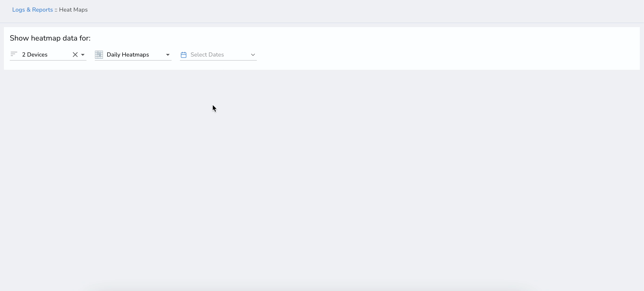Click the Select Dates field
644x291 pixels.
[x=218, y=55]
